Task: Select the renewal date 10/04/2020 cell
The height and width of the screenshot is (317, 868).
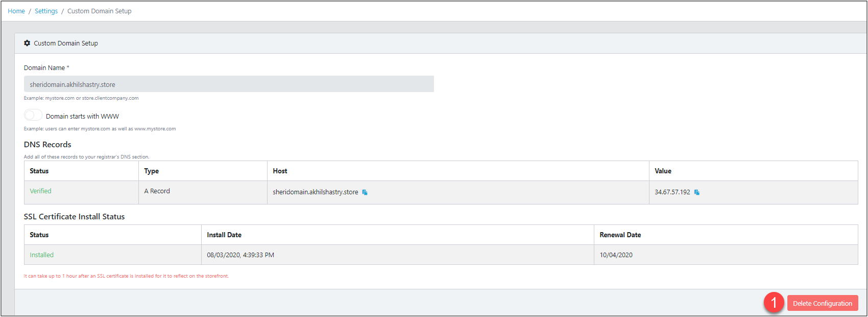Action: pyautogui.click(x=726, y=255)
